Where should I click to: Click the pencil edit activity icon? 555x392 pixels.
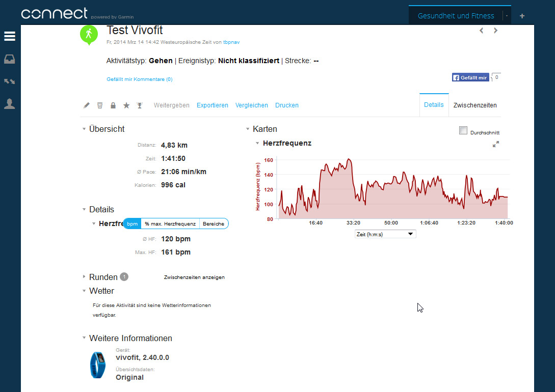pyautogui.click(x=87, y=105)
